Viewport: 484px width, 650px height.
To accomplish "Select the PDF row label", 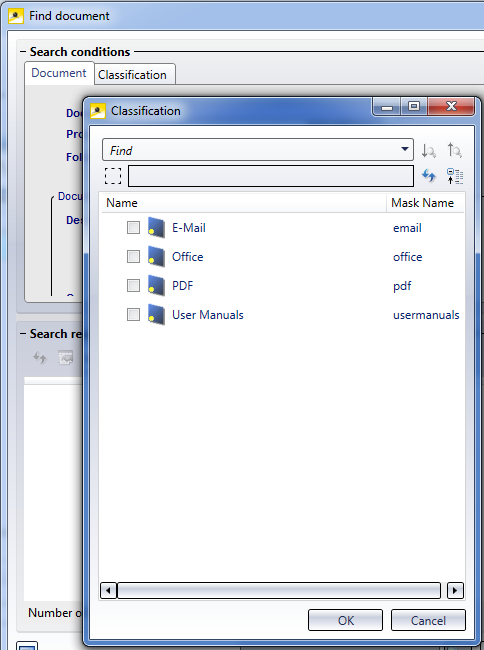I will 183,286.
